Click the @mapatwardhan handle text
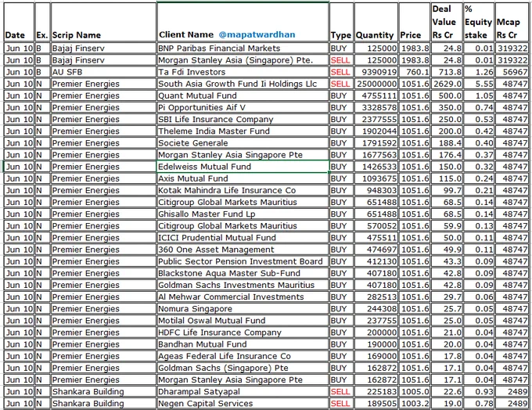532x410 pixels. click(x=257, y=34)
